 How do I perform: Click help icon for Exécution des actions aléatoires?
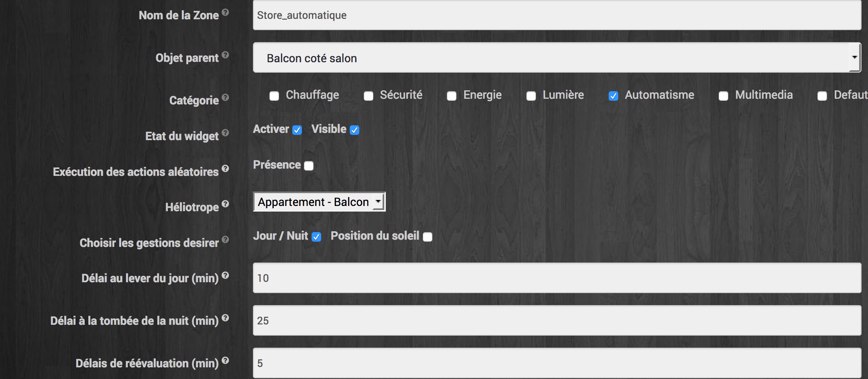point(225,168)
